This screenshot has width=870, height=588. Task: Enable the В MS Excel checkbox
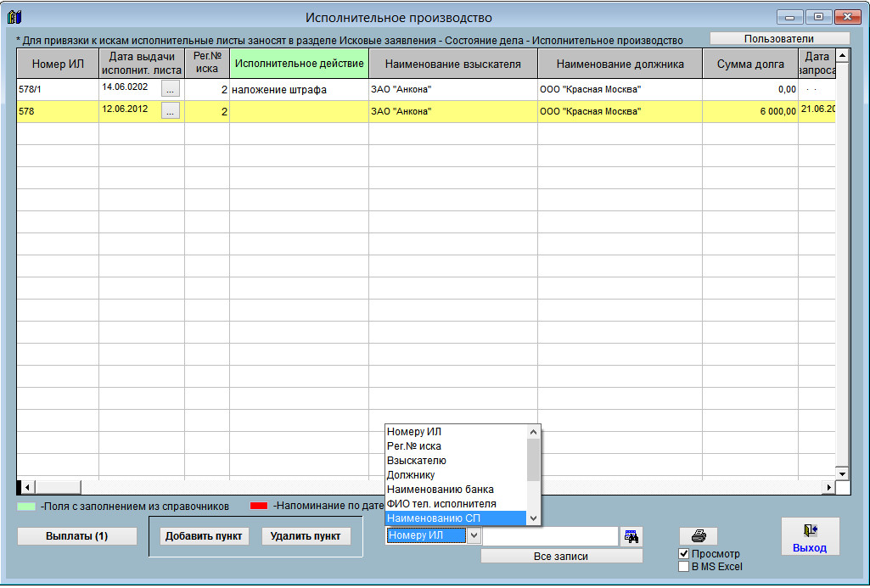[683, 567]
